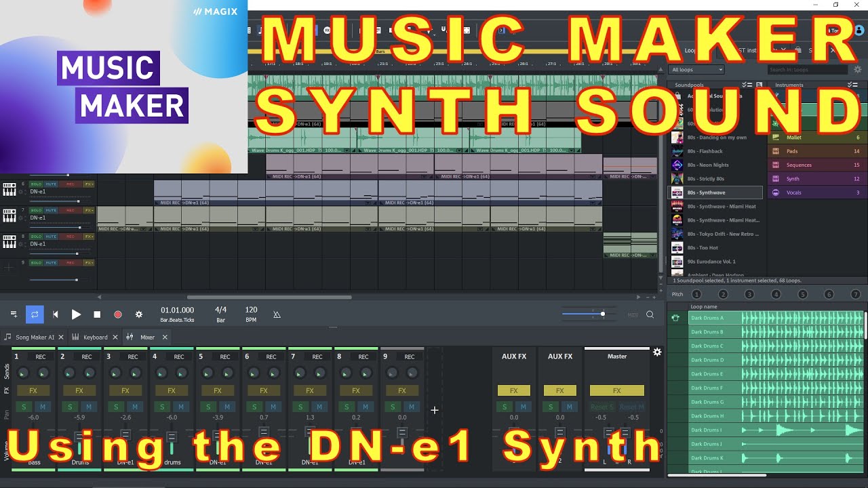Mute mixer channel 5 with M
This screenshot has width=868, height=488.
(x=227, y=407)
